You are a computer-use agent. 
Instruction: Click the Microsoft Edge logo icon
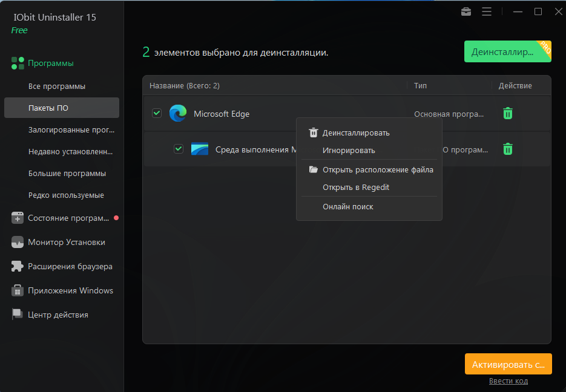177,113
